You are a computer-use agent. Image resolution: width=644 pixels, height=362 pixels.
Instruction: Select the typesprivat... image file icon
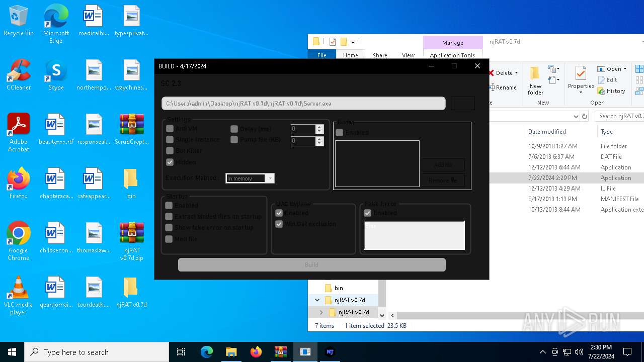(x=131, y=21)
